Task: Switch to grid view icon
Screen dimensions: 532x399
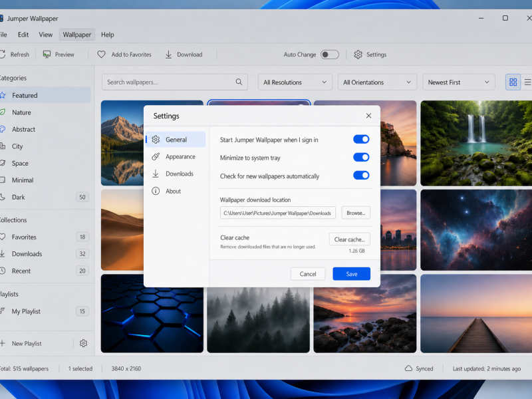Action: click(x=513, y=82)
